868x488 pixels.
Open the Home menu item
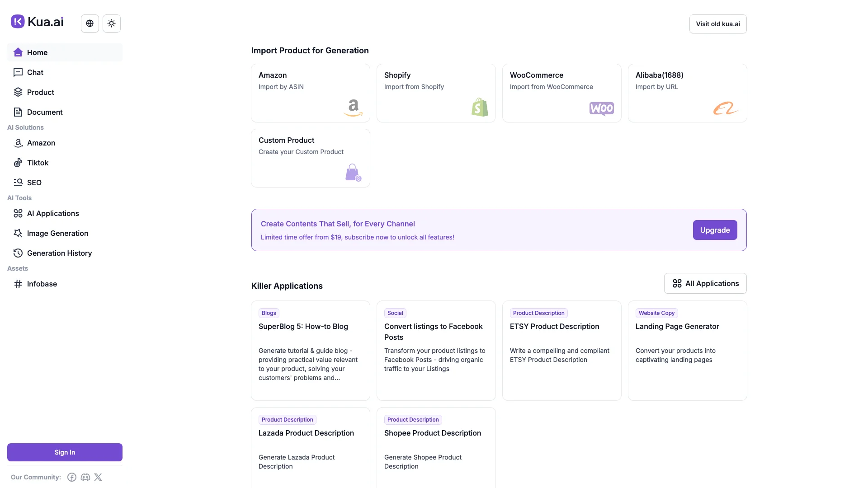pos(65,52)
